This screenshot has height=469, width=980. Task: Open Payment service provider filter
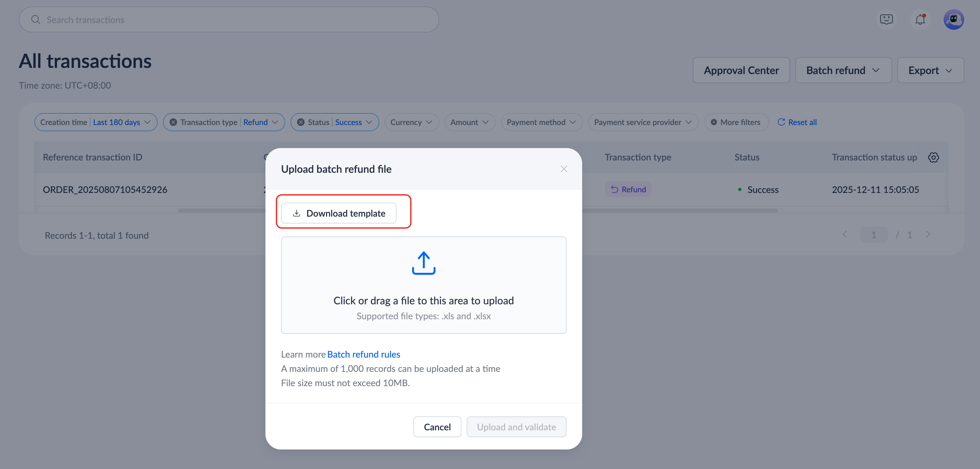pos(643,122)
